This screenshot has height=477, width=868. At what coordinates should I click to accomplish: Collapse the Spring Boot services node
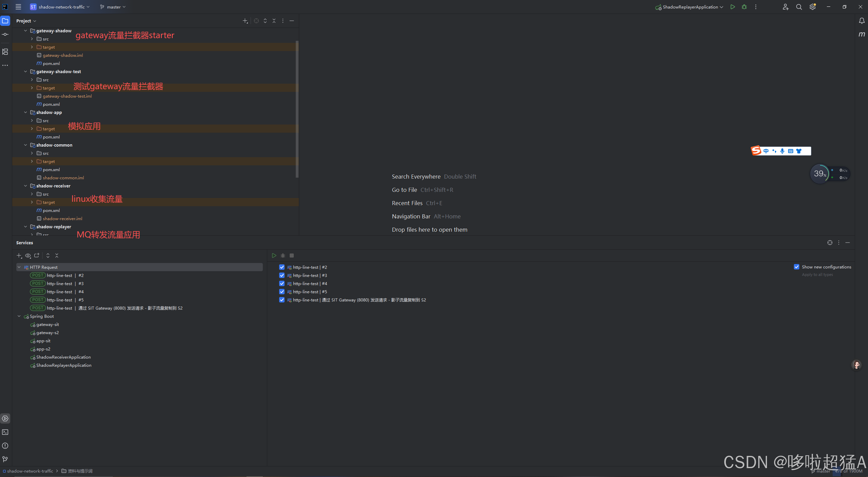click(19, 316)
